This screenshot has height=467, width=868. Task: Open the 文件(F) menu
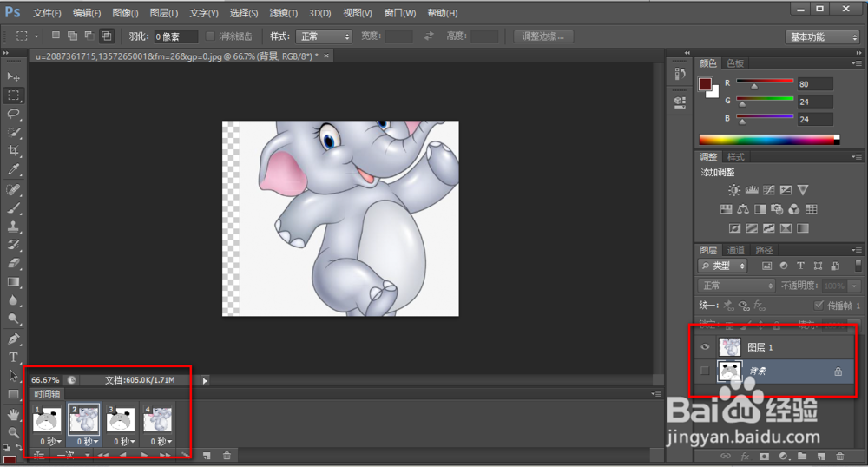pyautogui.click(x=47, y=13)
